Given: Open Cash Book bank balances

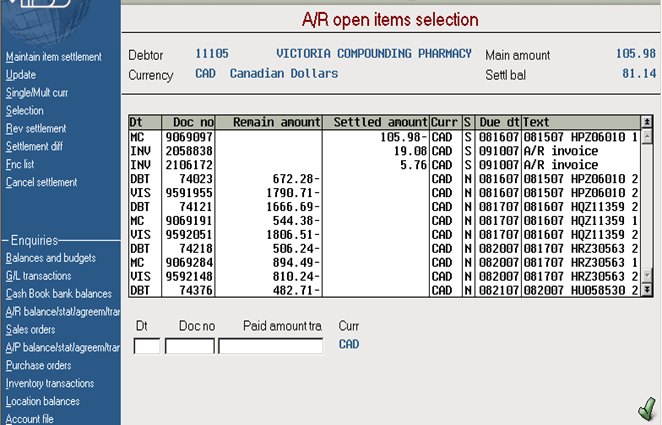Looking at the screenshot, I should point(59,294).
